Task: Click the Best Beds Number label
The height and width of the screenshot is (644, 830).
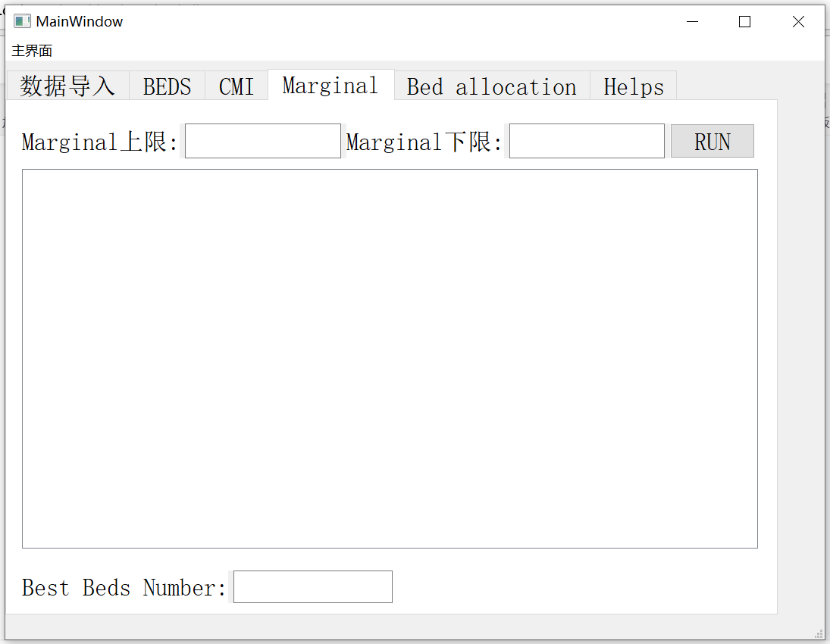Action: [121, 586]
